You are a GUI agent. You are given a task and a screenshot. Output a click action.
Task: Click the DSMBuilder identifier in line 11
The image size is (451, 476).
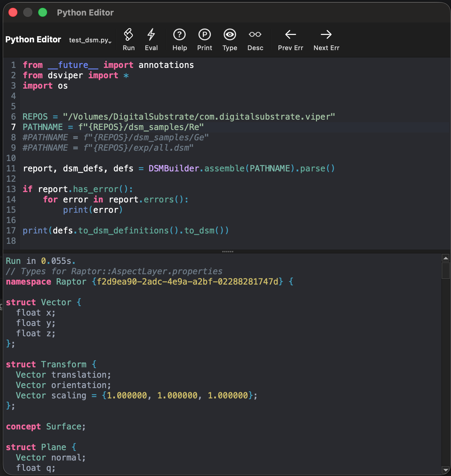pyautogui.click(x=174, y=168)
